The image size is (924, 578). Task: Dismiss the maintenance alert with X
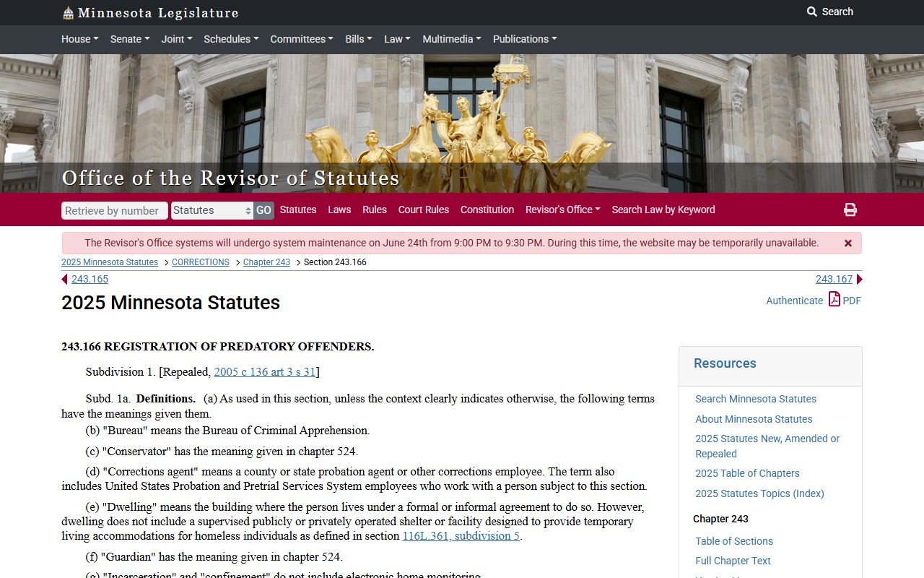[x=848, y=243]
